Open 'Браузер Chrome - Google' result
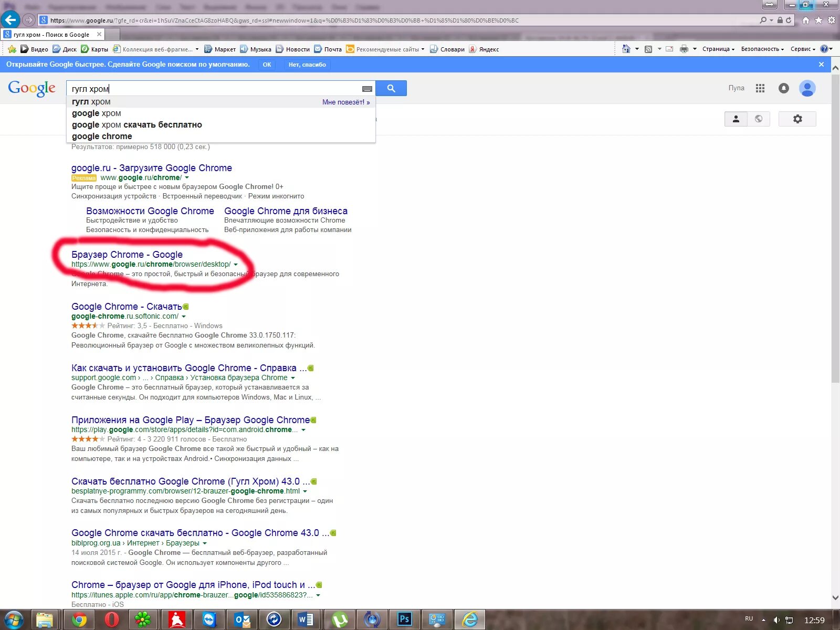Screen dimensions: 840x630 (x=127, y=255)
